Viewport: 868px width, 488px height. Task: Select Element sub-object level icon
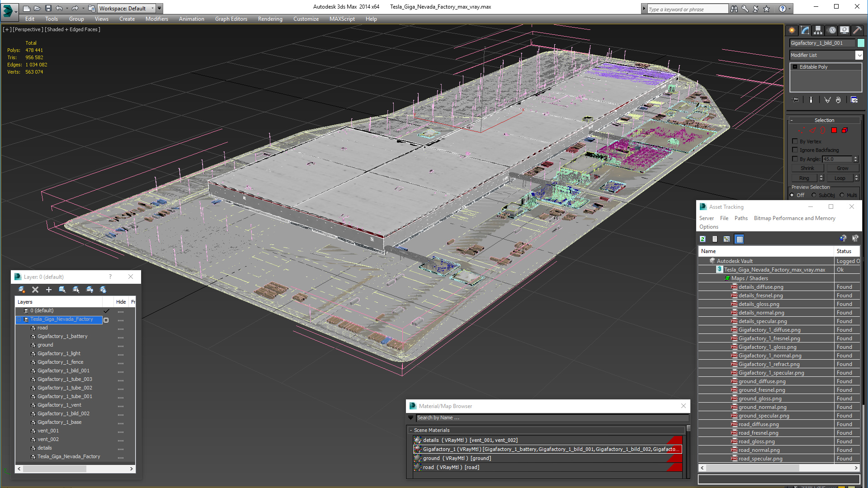click(x=844, y=130)
